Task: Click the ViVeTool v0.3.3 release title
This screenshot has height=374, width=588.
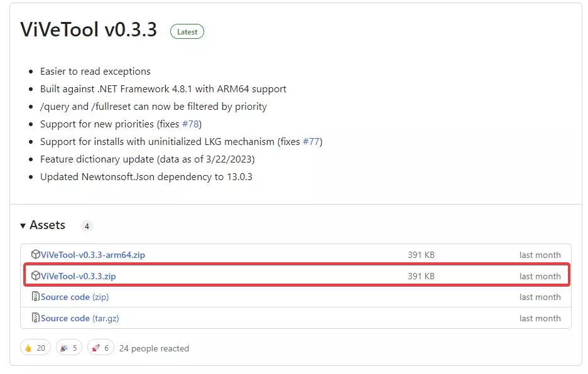Action: click(x=89, y=29)
